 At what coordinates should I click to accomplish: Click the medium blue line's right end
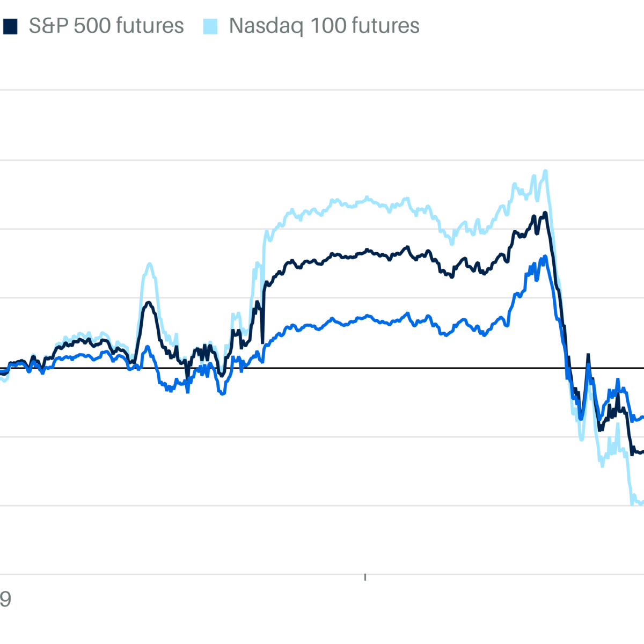click(x=642, y=416)
